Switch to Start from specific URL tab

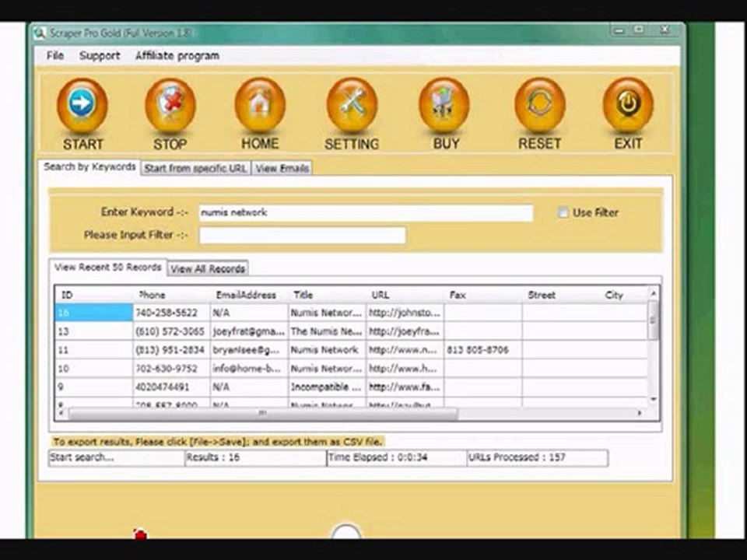click(x=195, y=168)
